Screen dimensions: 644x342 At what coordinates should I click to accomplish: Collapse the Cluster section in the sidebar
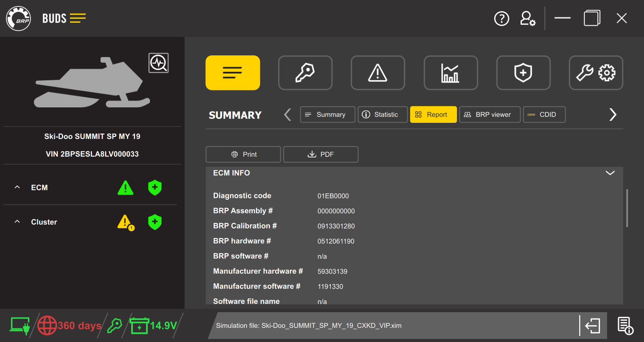tap(17, 222)
